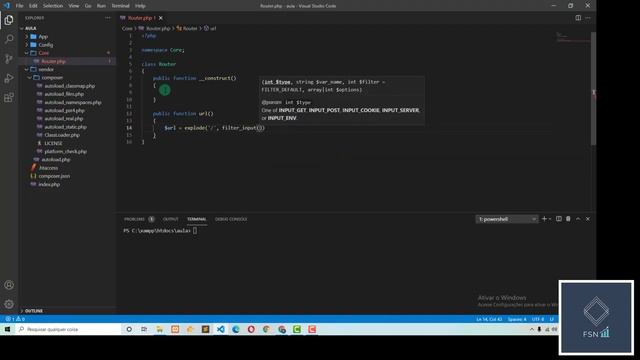Split the terminal panel

559,219
